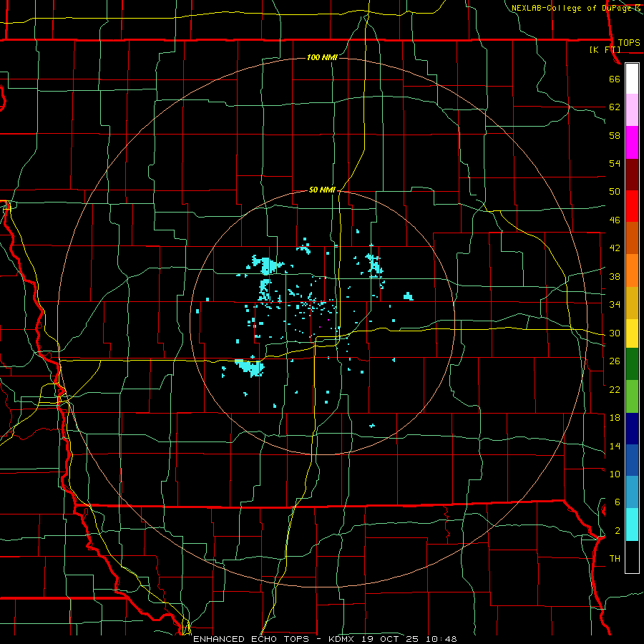Pick the cyan legend swatch
Viewport: 644px width, 644px height.
tap(632, 525)
